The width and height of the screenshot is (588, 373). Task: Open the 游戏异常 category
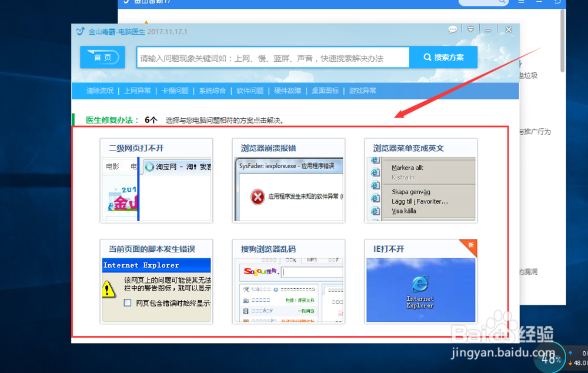pyautogui.click(x=362, y=91)
